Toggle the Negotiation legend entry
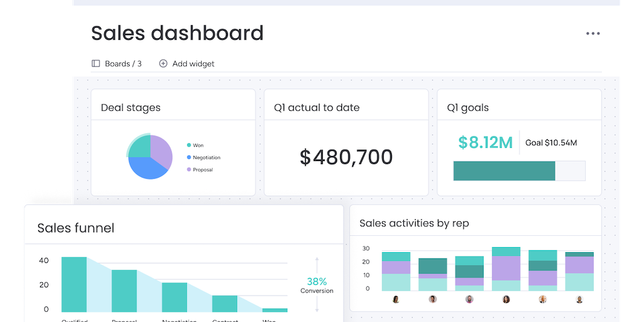The width and height of the screenshot is (644, 322). pyautogui.click(x=203, y=157)
